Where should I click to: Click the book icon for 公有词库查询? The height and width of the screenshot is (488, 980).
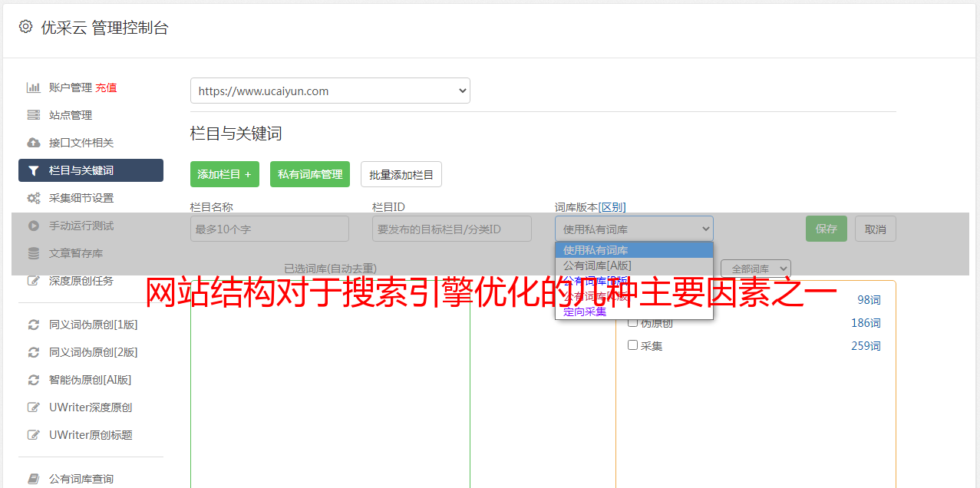coord(34,479)
